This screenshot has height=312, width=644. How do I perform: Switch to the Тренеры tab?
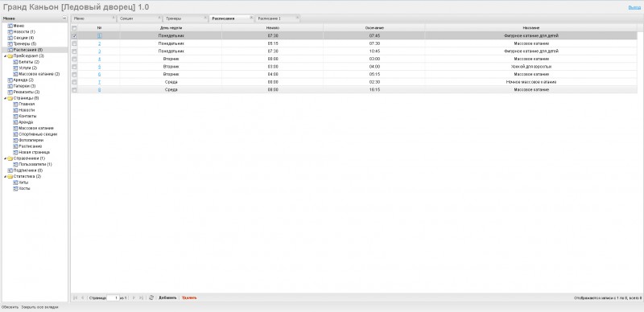[x=186, y=18]
